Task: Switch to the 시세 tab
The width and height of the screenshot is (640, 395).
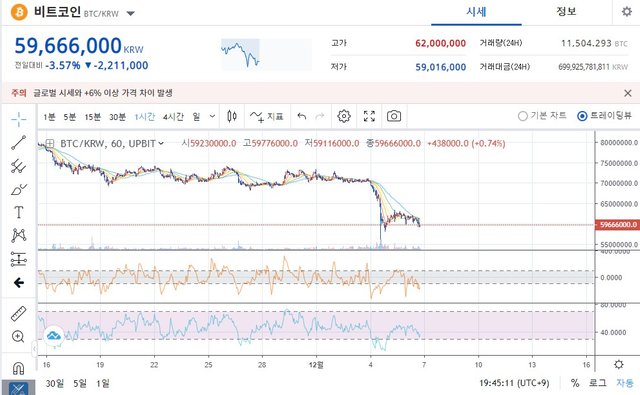Action: coord(476,11)
